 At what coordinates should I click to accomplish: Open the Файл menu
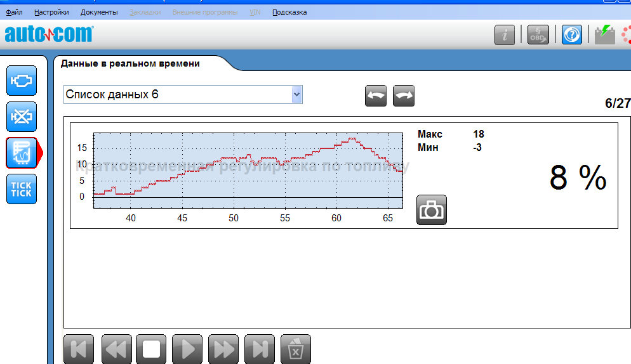coord(14,12)
